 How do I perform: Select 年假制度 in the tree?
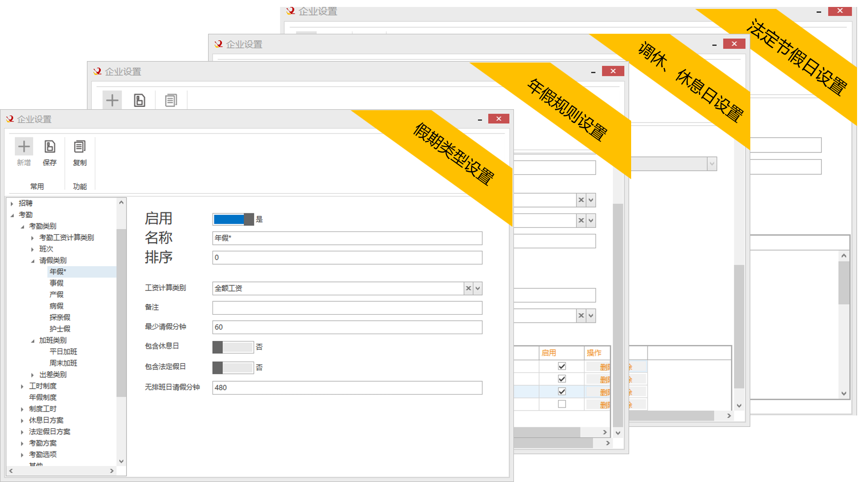pos(43,397)
